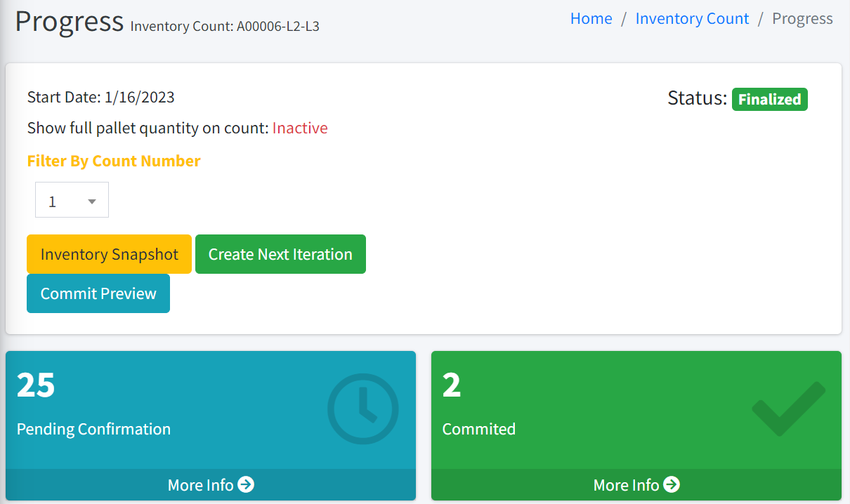Click the 25 count on Pending card
The width and height of the screenshot is (850, 504).
click(36, 385)
